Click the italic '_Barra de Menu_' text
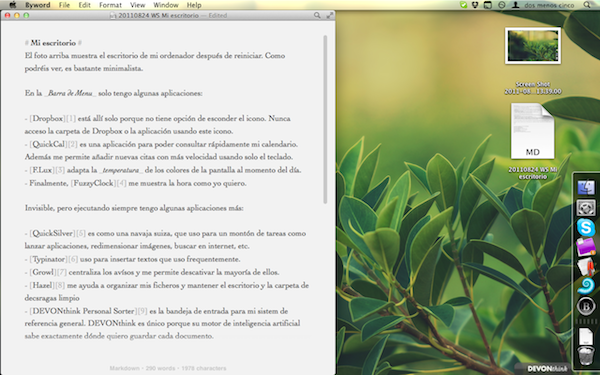The width and height of the screenshot is (600, 375). [70, 93]
